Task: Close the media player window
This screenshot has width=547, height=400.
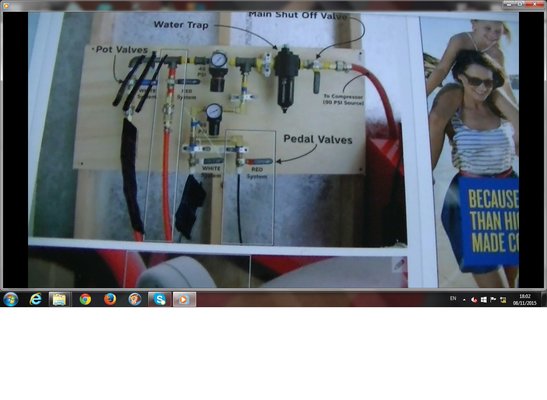Action: tap(534, 4)
